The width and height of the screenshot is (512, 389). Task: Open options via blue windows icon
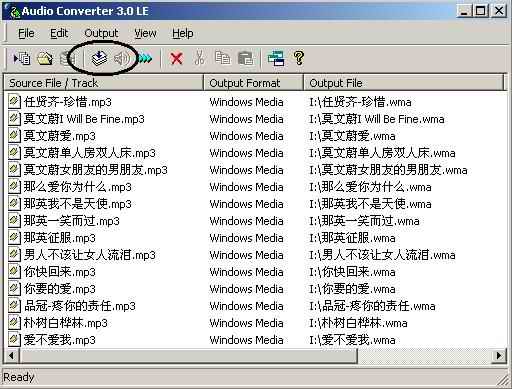pos(276,58)
